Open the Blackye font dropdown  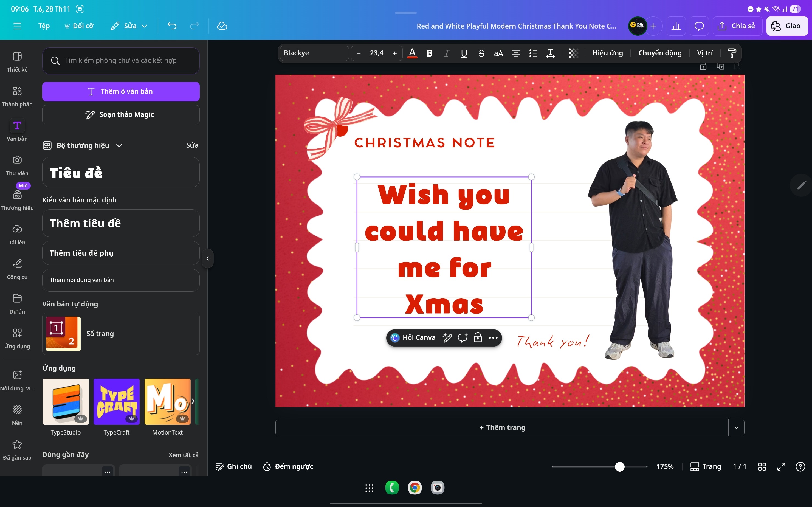coord(314,53)
